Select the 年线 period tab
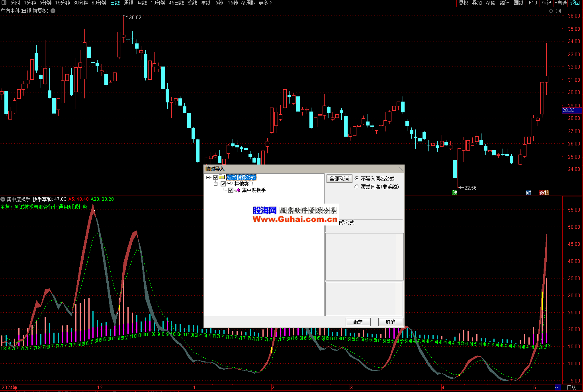 pyautogui.click(x=206, y=3)
